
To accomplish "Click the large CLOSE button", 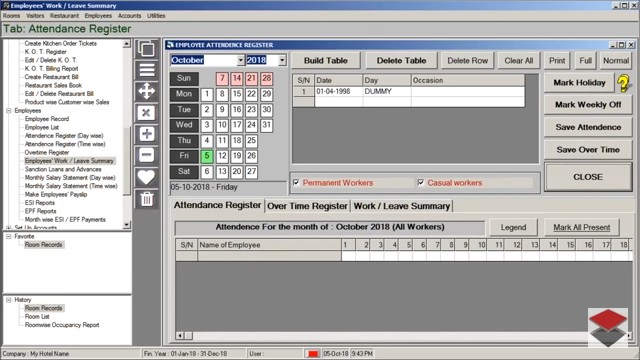I will (588, 177).
